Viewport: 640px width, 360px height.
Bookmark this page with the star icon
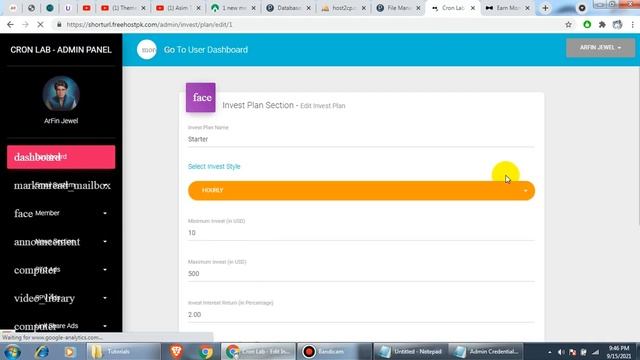568,25
